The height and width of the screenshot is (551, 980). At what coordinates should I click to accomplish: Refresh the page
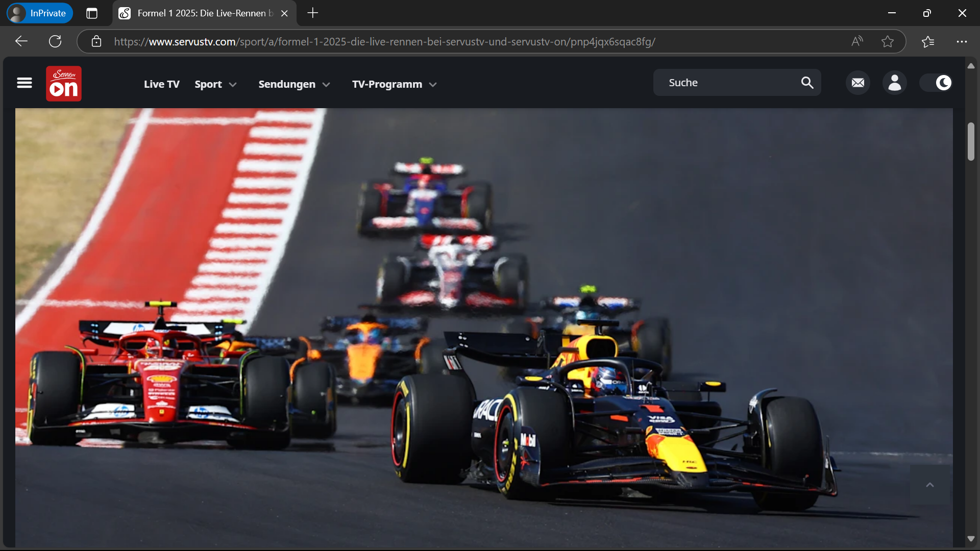55,41
